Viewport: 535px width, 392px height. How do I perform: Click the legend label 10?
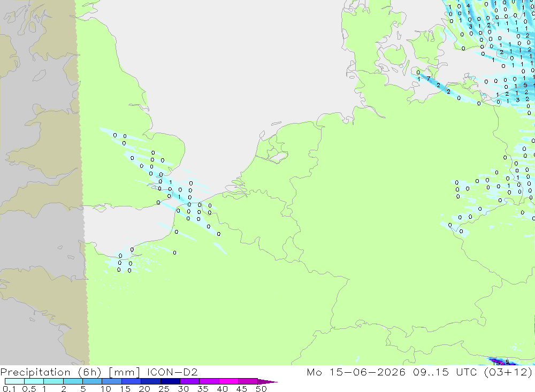106,389
